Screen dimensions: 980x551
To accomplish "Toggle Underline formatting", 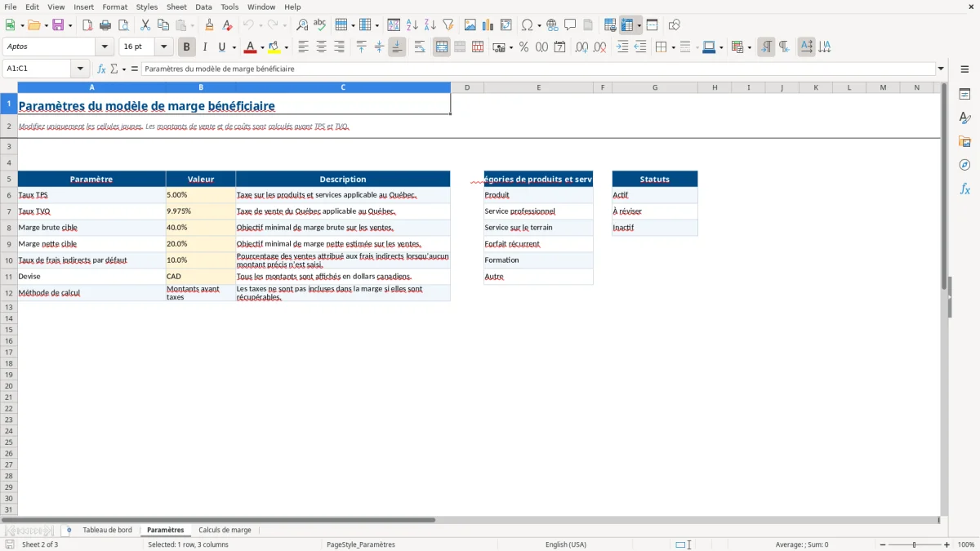I will tap(221, 47).
